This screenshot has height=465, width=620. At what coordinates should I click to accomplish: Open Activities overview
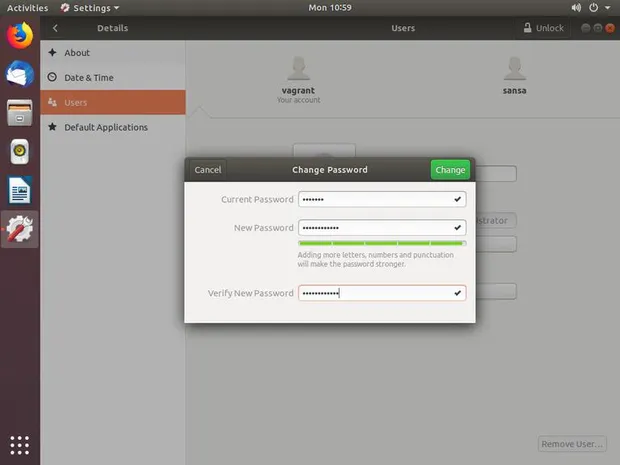point(27,8)
